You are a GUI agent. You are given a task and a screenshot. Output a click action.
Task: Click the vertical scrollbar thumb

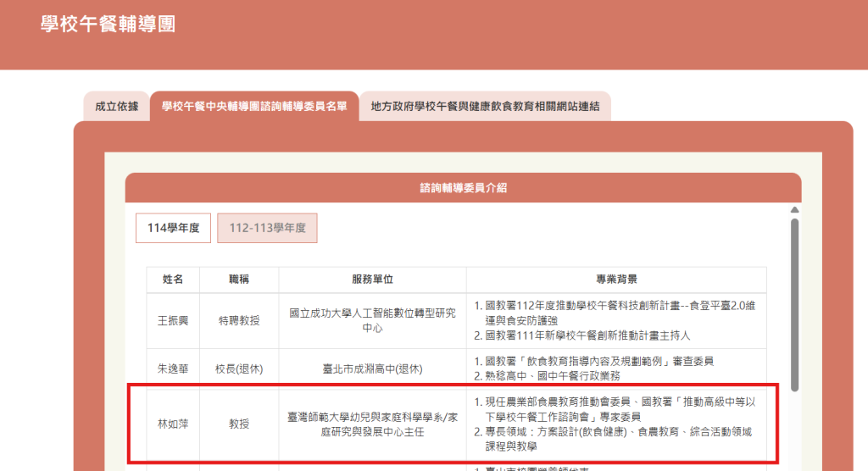click(794, 305)
